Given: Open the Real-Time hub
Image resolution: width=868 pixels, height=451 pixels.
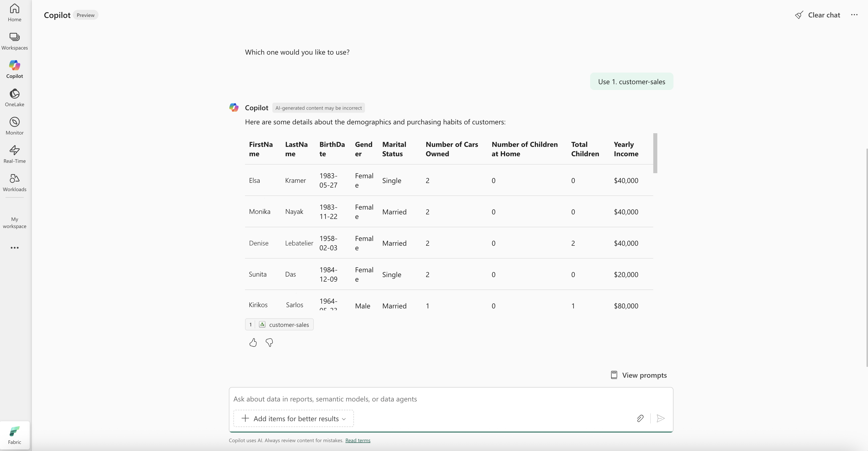Looking at the screenshot, I should point(14,154).
